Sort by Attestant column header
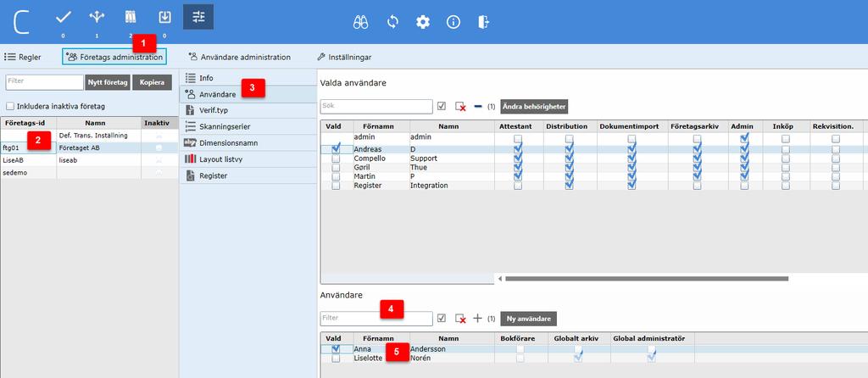Screen dimensions: 868x378 (x=518, y=126)
